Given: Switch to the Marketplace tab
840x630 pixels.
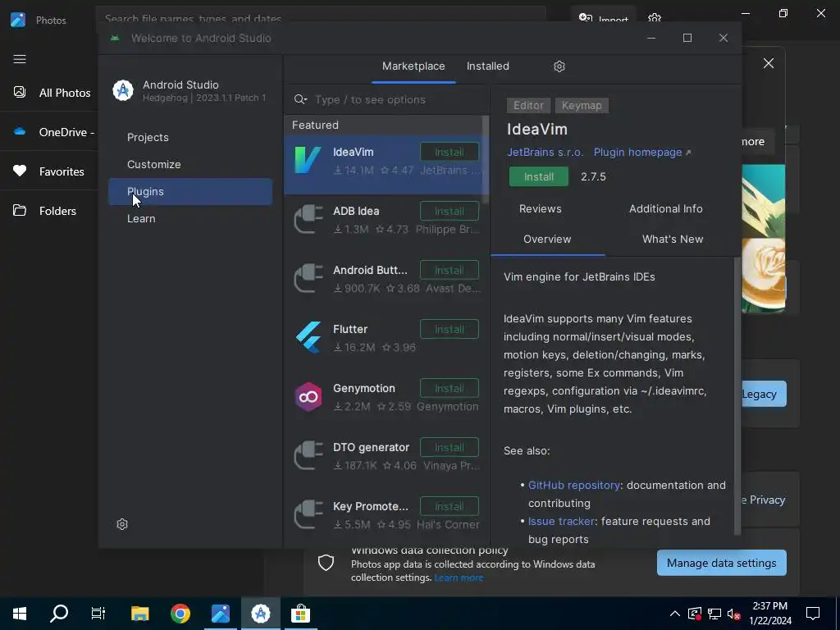Looking at the screenshot, I should (413, 66).
